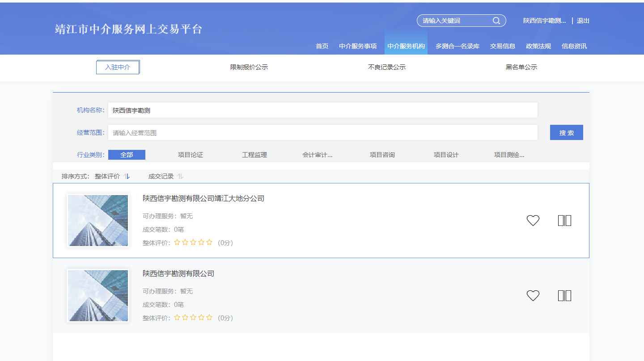展开项目测绘类别查看完整名称
The height and width of the screenshot is (361, 644).
point(510,154)
